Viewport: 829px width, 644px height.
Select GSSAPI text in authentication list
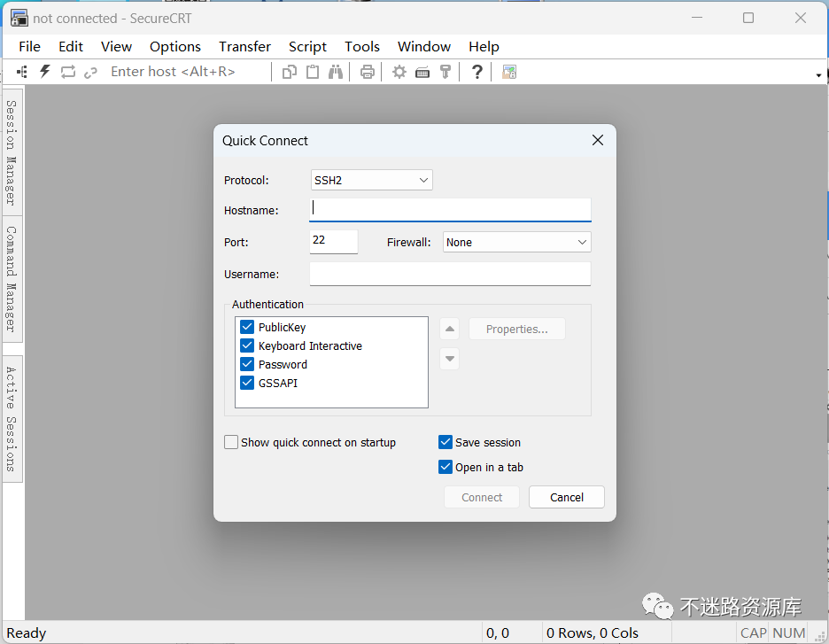pos(277,383)
